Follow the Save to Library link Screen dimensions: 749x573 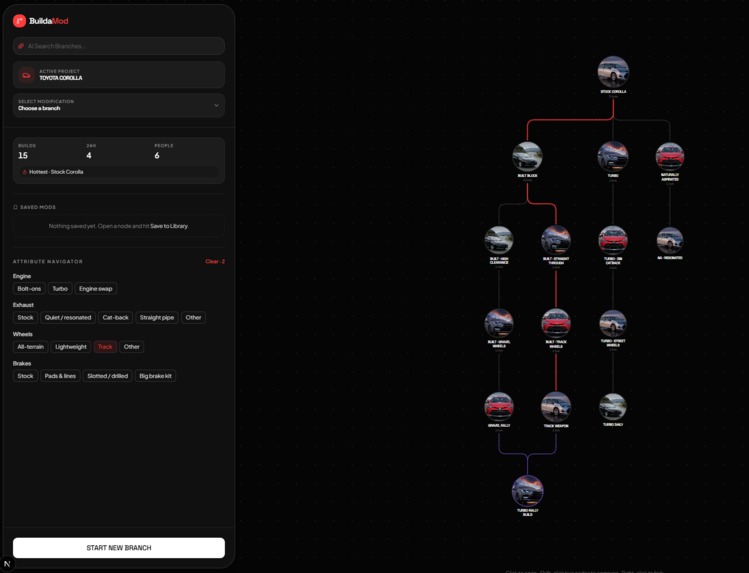coord(169,226)
